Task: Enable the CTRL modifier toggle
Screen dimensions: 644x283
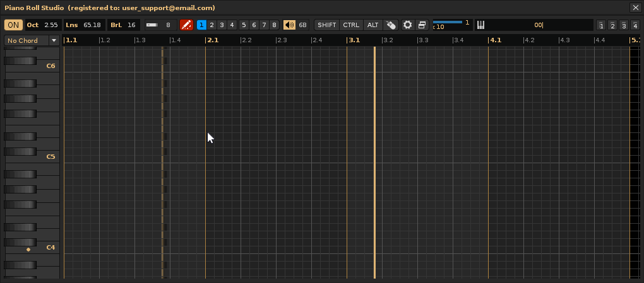Action: 351,25
